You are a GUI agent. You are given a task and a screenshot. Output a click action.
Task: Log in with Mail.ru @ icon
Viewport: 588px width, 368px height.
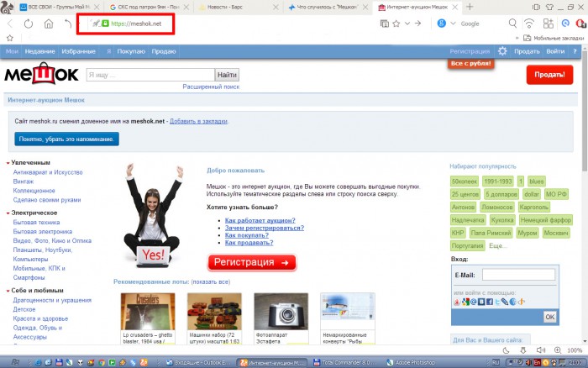click(x=474, y=302)
